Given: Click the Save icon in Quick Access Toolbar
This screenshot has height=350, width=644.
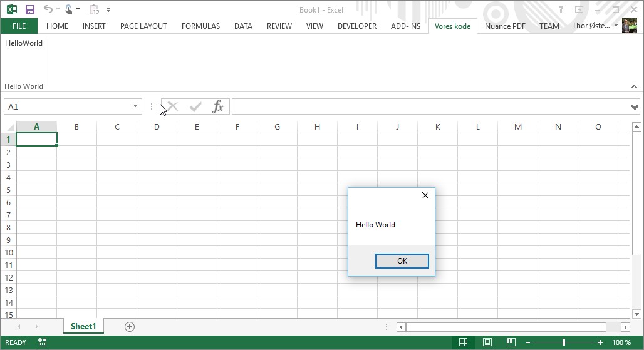Looking at the screenshot, I should click(30, 9).
